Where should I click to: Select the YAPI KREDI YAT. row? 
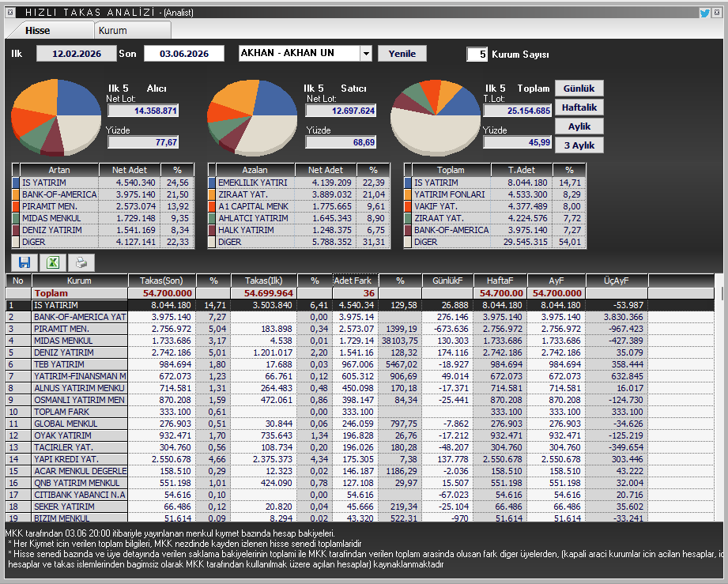[x=360, y=460]
